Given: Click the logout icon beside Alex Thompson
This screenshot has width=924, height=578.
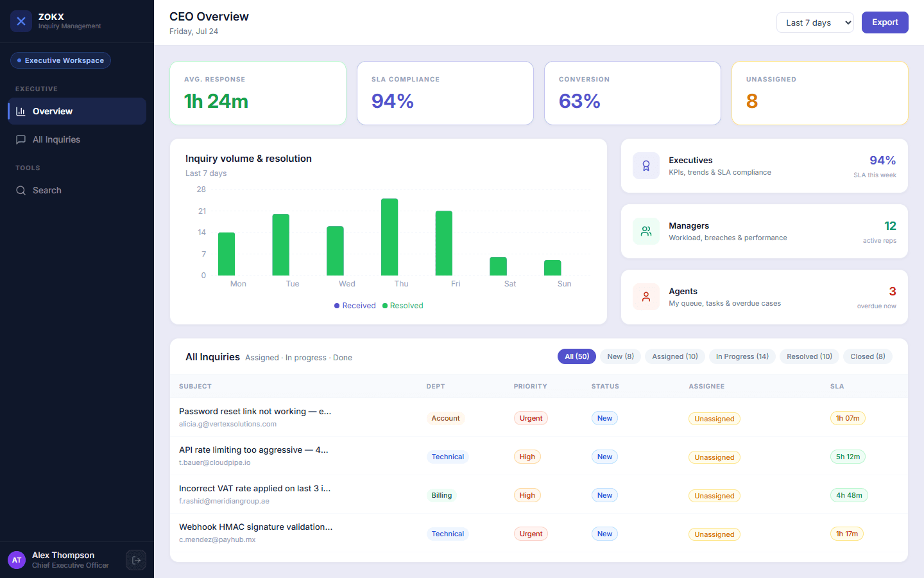Looking at the screenshot, I should point(136,560).
